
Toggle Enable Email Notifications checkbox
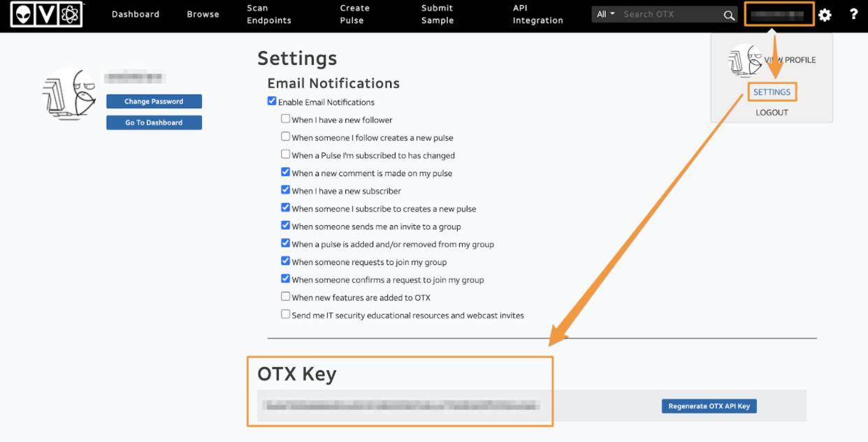click(272, 101)
